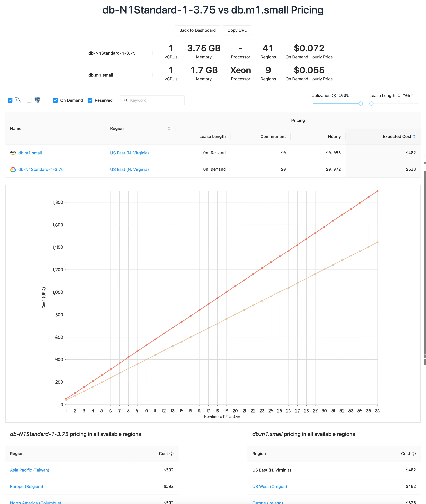426x504 pixels.
Task: Toggle the On Demand checkbox
Action: (55, 100)
